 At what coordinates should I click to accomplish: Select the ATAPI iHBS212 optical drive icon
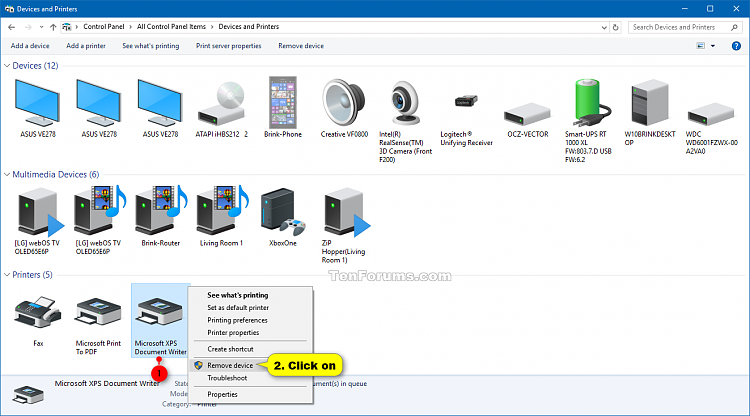pyautogui.click(x=221, y=103)
